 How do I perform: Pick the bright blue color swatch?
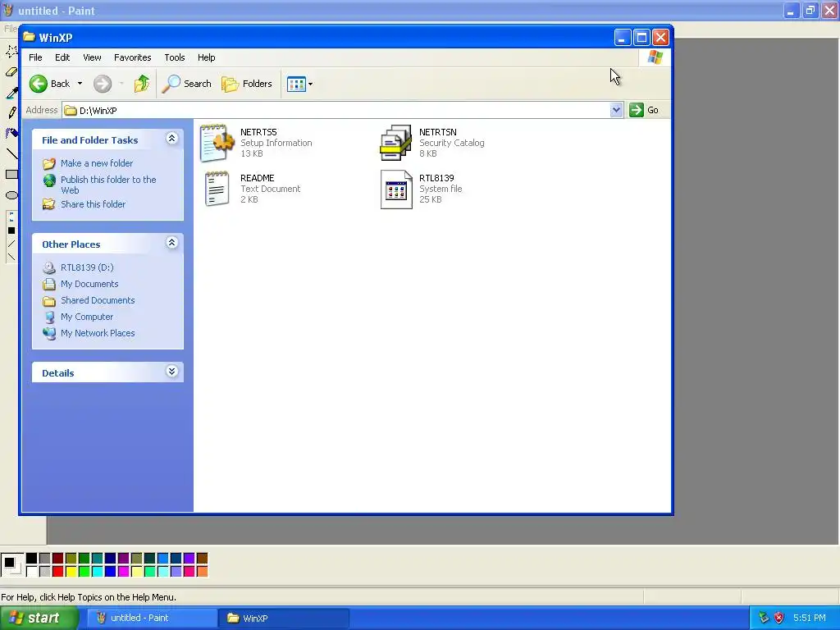[111, 572]
